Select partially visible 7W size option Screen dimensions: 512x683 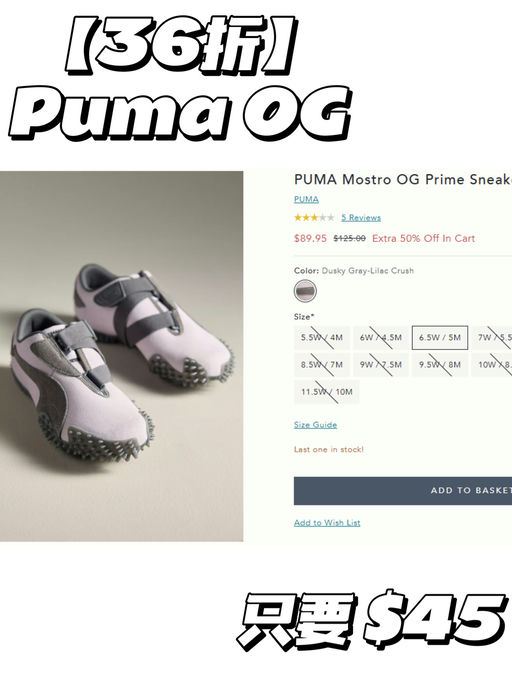(x=492, y=338)
